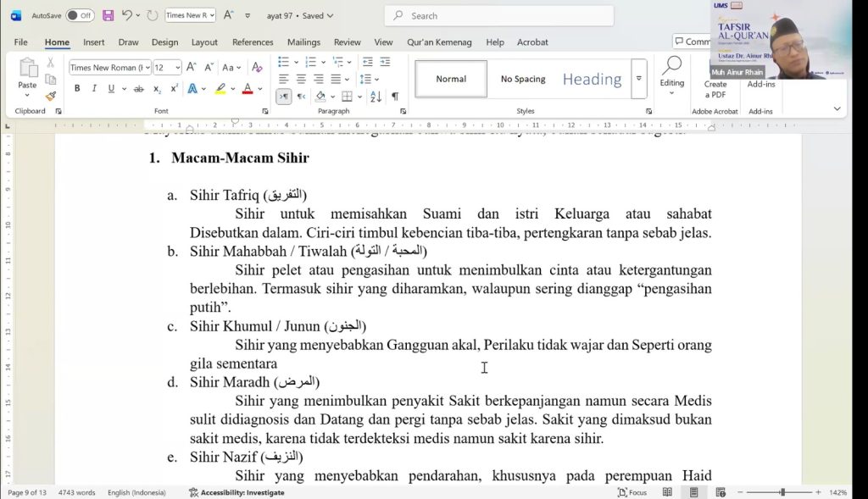Click the Increase Indent icon

pyautogui.click(x=385, y=62)
